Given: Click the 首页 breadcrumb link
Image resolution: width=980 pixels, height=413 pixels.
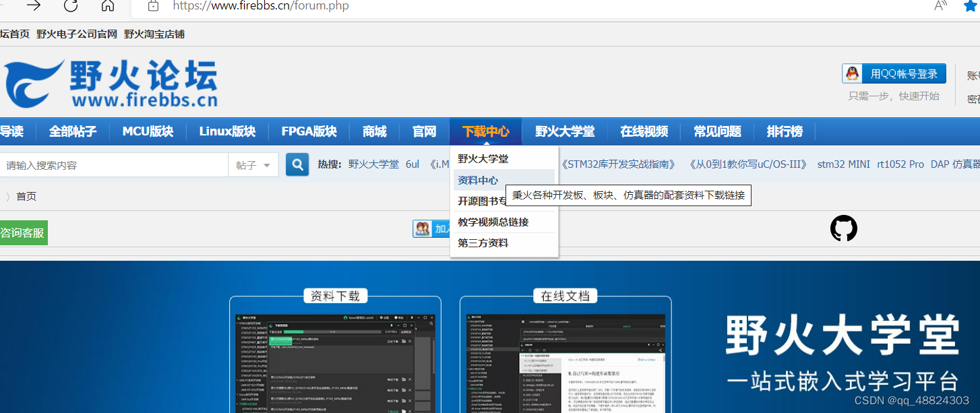Looking at the screenshot, I should [x=26, y=196].
